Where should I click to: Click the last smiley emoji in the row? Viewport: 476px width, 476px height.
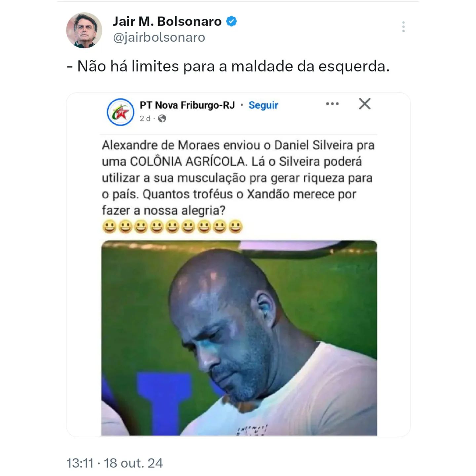point(236,227)
